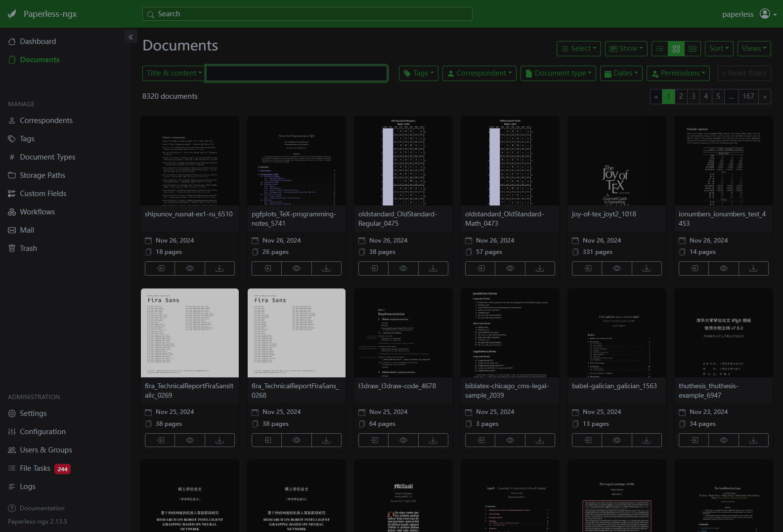Open edit for ionumbers_ionumbers_test_4453
This screenshot has width=783, height=532.
(x=694, y=268)
